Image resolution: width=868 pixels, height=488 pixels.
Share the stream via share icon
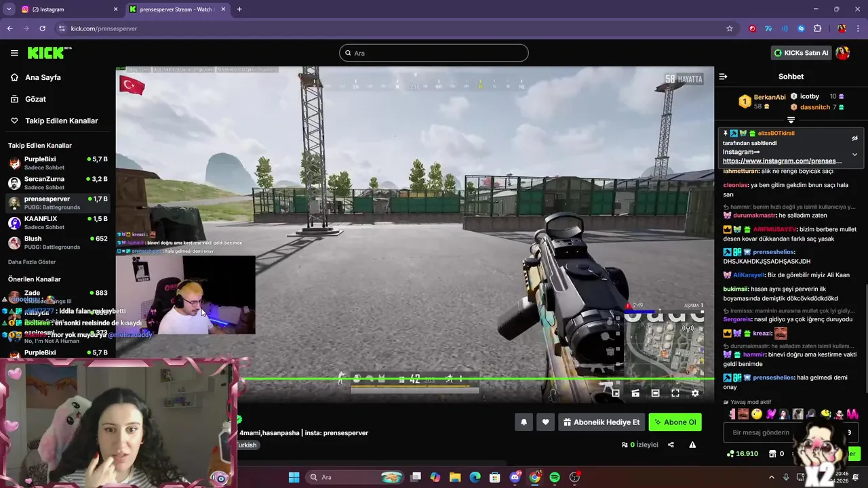tap(671, 445)
